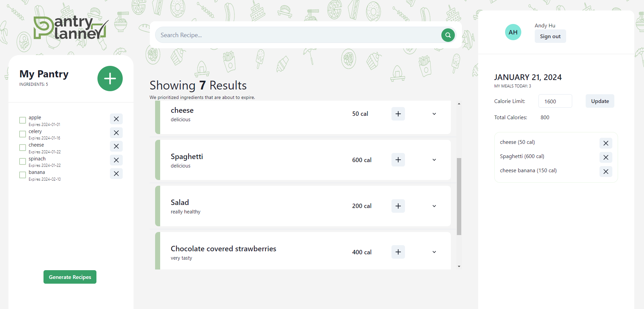Open the add-ingredient plus icon in My Pantry

click(110, 78)
